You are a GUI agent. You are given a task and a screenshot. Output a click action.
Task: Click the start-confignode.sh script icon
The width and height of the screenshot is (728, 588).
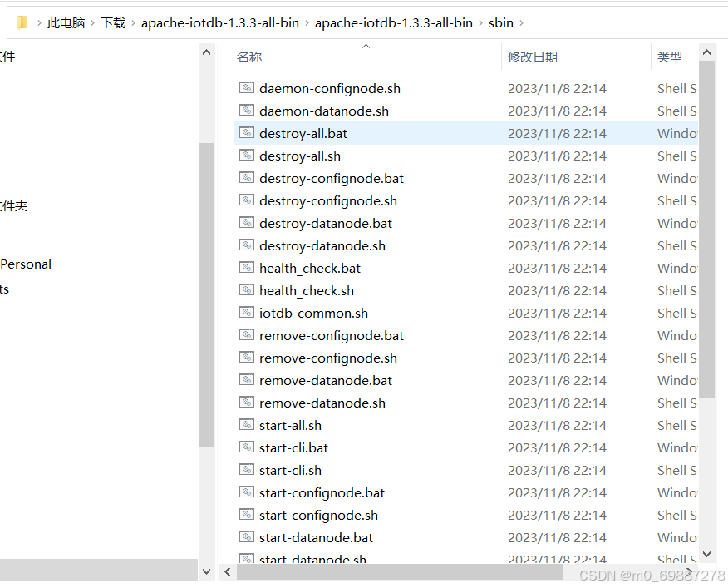coord(246,514)
